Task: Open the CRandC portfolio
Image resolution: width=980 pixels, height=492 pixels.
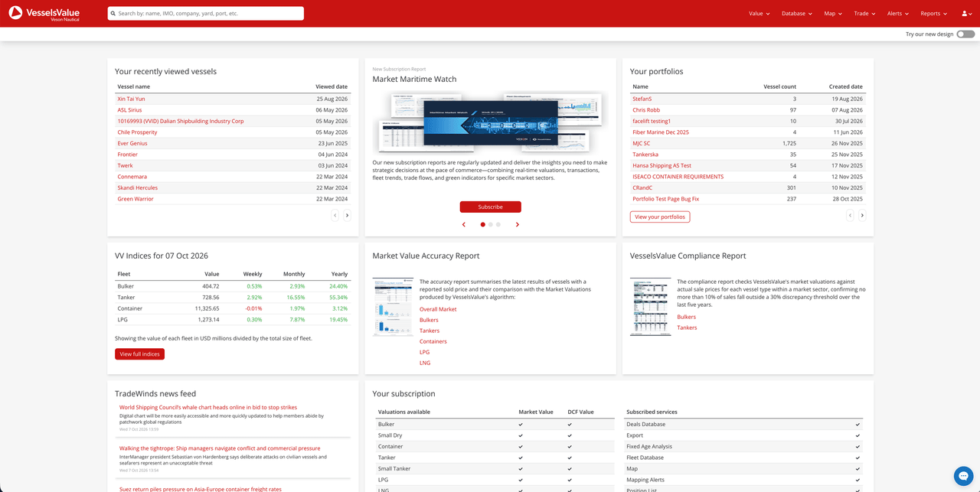Action: [x=642, y=187]
